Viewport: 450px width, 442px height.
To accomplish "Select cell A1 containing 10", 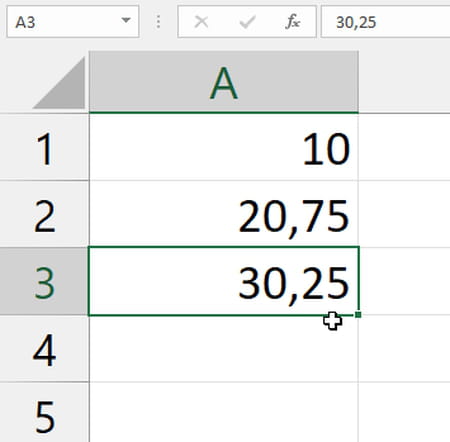I will [x=224, y=147].
